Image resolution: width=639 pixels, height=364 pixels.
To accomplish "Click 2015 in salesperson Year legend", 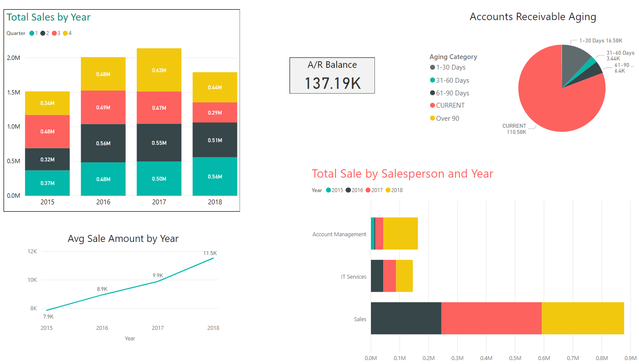I will tap(335, 190).
